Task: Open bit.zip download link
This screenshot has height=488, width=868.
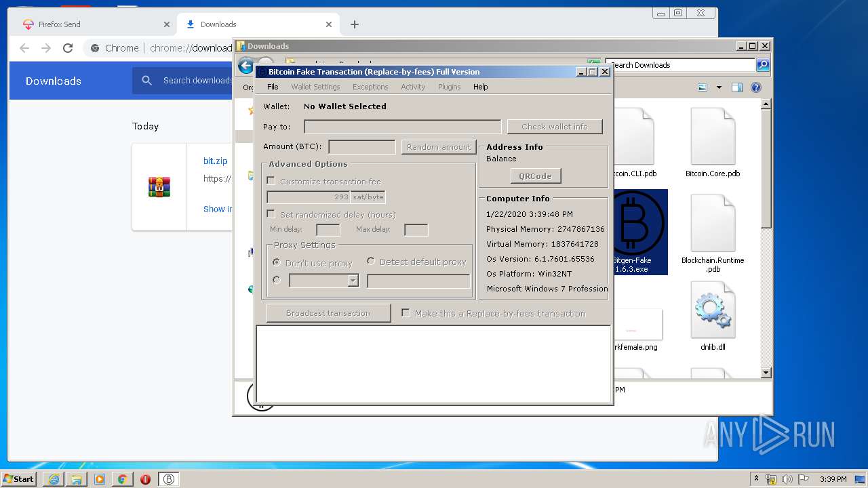Action: 215,161
